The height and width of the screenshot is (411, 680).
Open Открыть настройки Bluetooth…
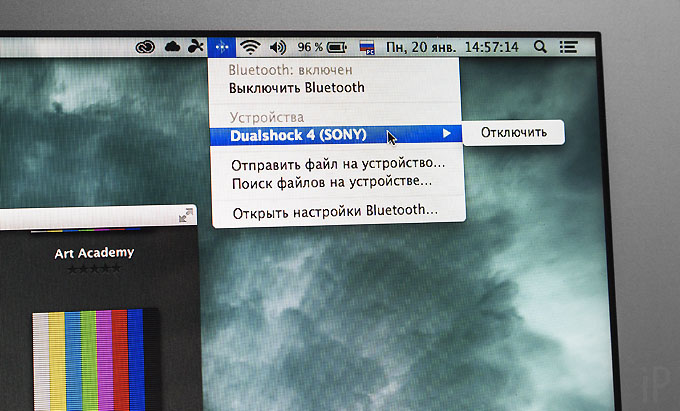335,212
